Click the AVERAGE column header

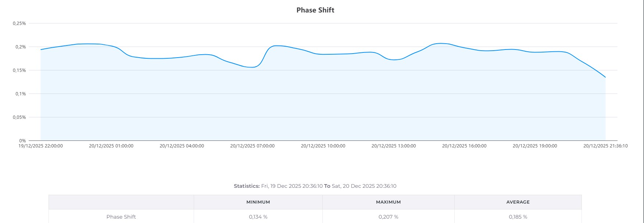(x=518, y=202)
